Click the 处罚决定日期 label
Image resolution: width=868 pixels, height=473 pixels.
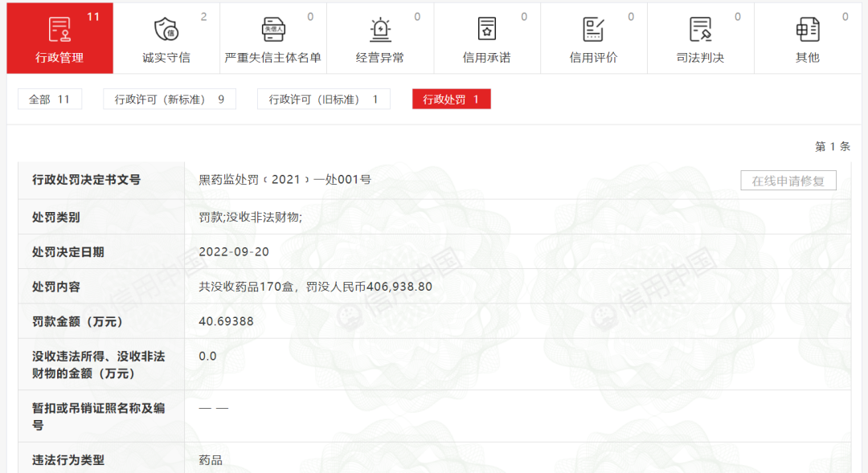(68, 252)
